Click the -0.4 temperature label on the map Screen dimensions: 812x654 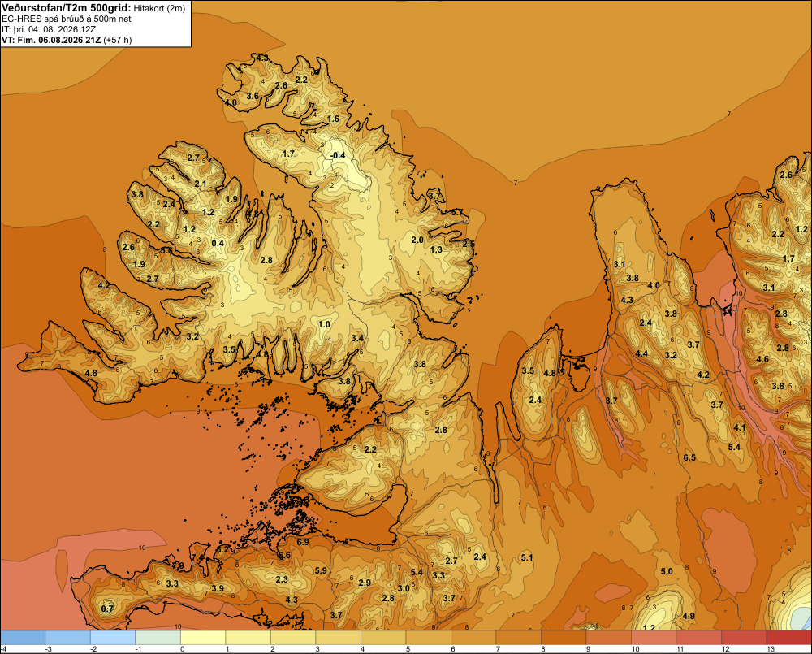point(338,155)
